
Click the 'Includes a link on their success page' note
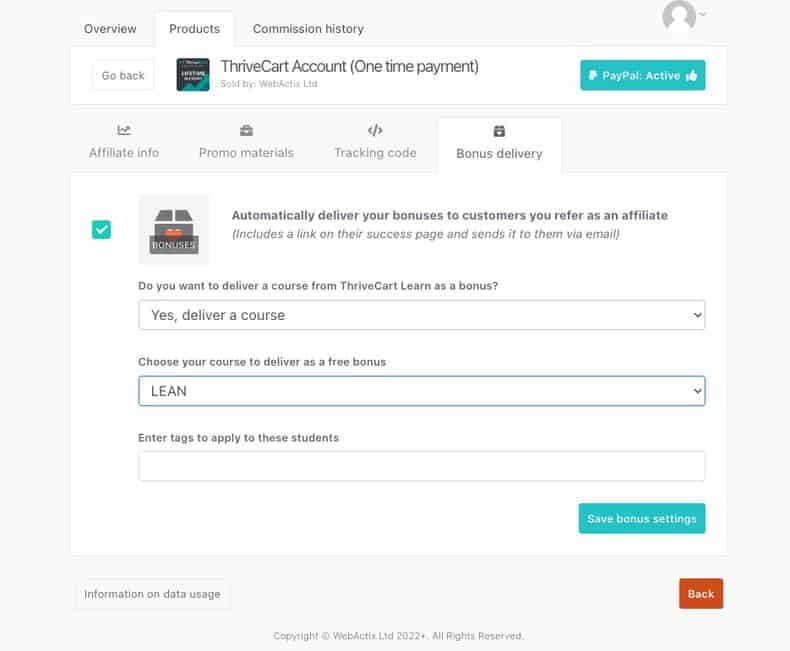click(x=426, y=234)
